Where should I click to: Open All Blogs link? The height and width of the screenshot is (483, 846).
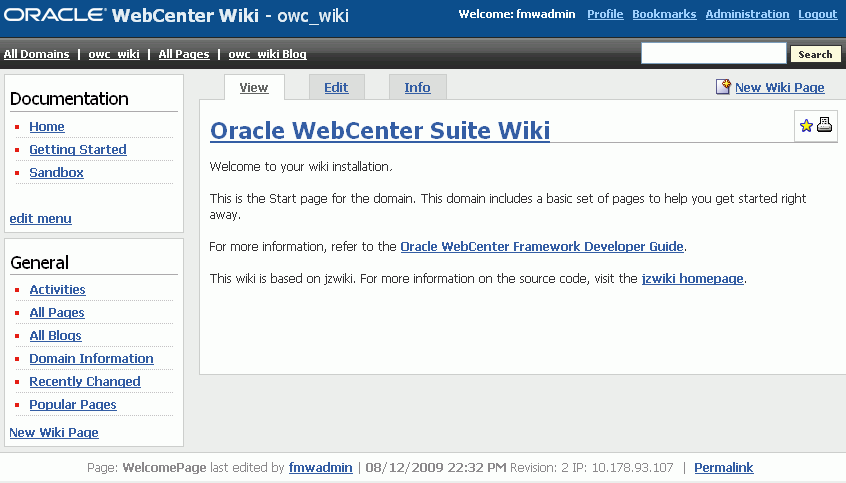[x=55, y=336]
